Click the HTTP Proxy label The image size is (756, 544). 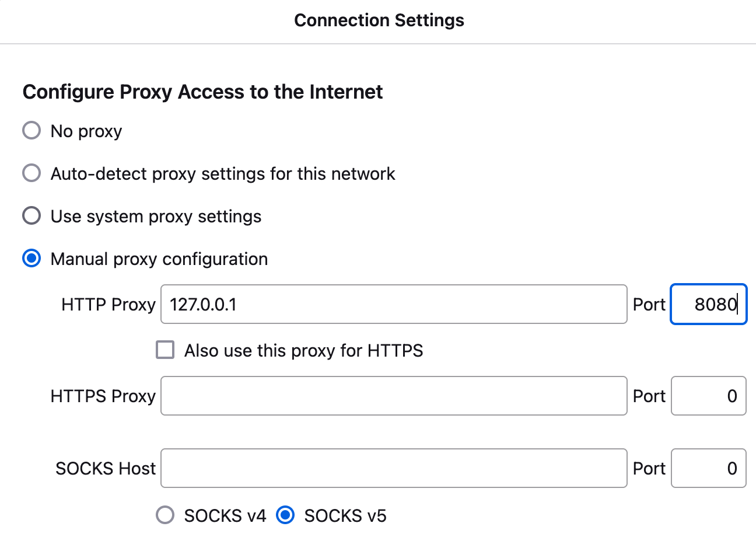[108, 304]
